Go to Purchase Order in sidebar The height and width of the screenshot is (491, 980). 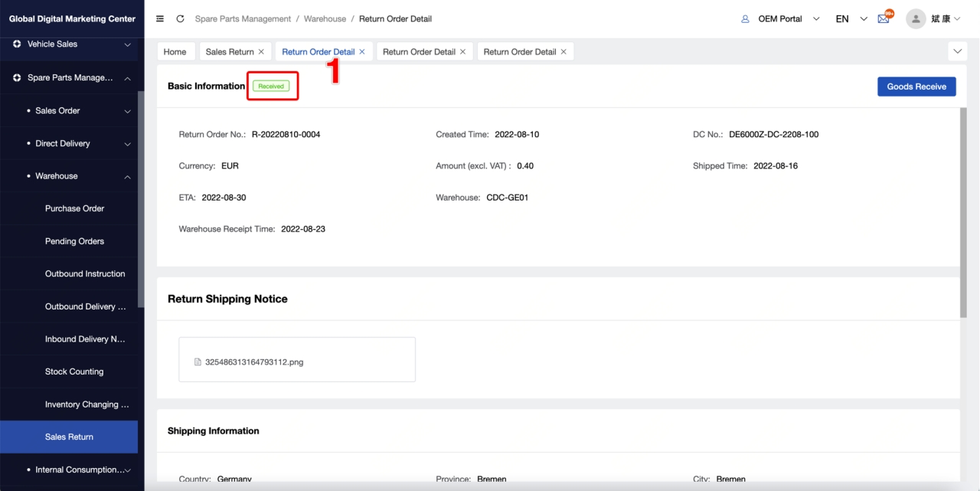74,209
